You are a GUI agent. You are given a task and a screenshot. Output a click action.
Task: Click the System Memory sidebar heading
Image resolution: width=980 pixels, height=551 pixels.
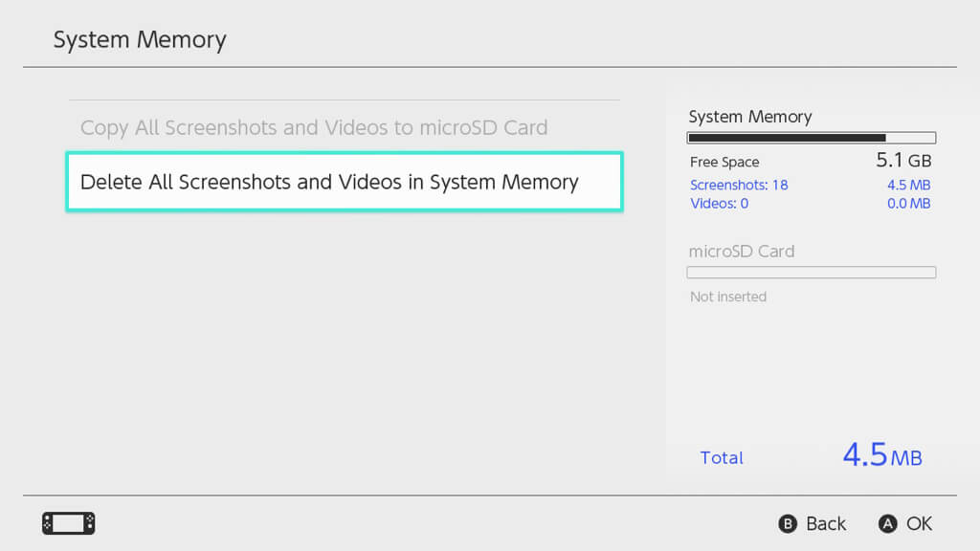(x=750, y=117)
